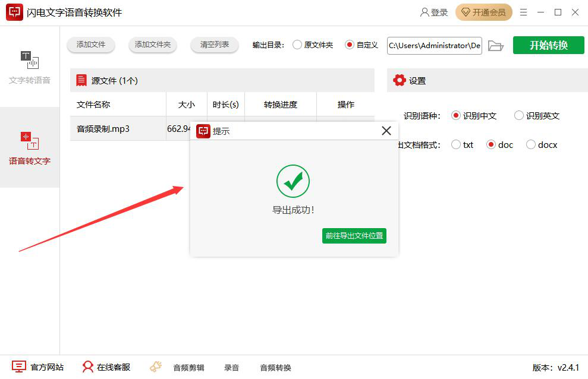Browse output folder with the folder icon
This screenshot has width=588, height=379.
point(495,46)
